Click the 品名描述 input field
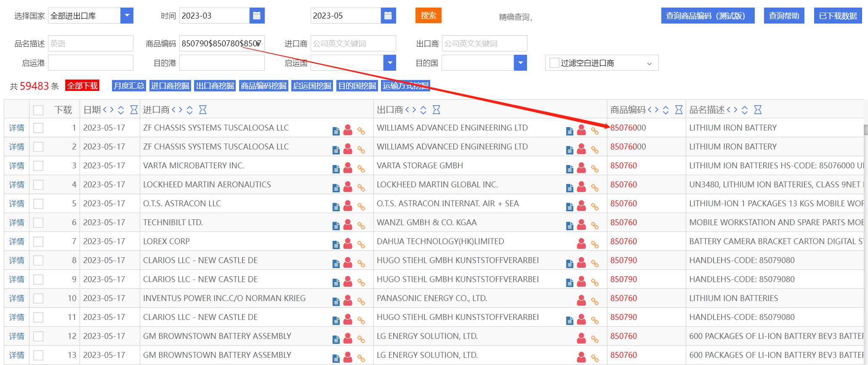This screenshot has height=365, width=868. coord(91,44)
